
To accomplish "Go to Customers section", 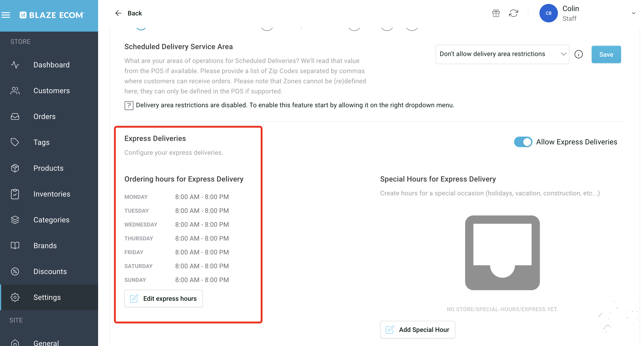I will coord(49,91).
